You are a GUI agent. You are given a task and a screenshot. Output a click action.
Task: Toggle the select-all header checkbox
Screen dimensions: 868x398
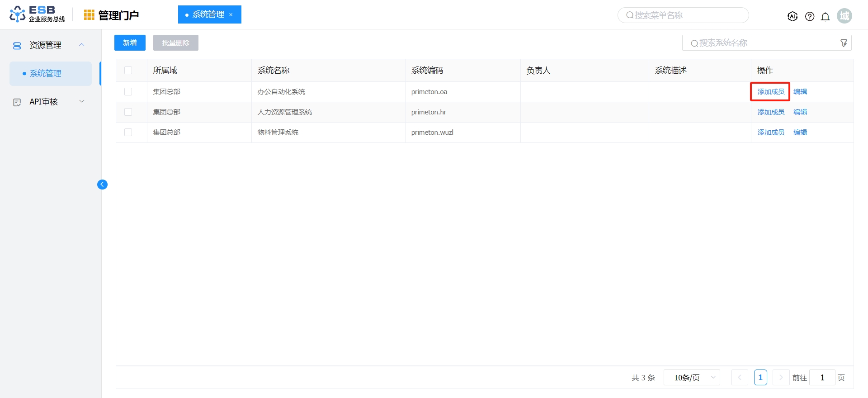point(128,71)
